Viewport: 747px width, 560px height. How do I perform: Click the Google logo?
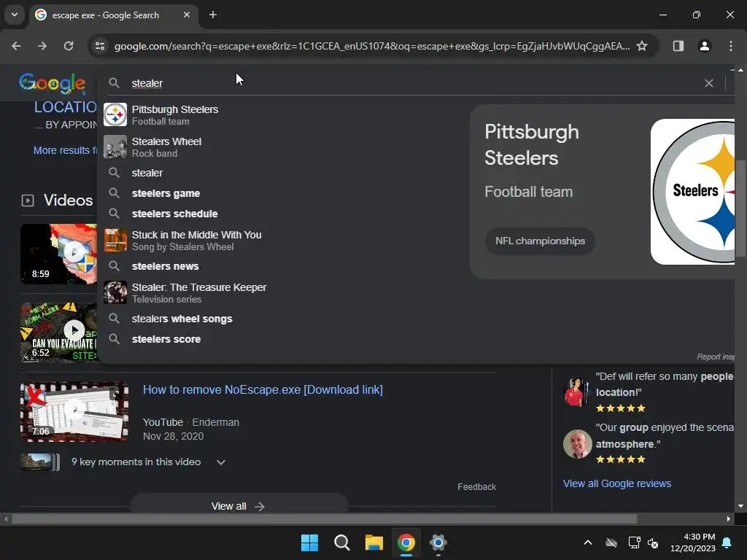coord(53,84)
